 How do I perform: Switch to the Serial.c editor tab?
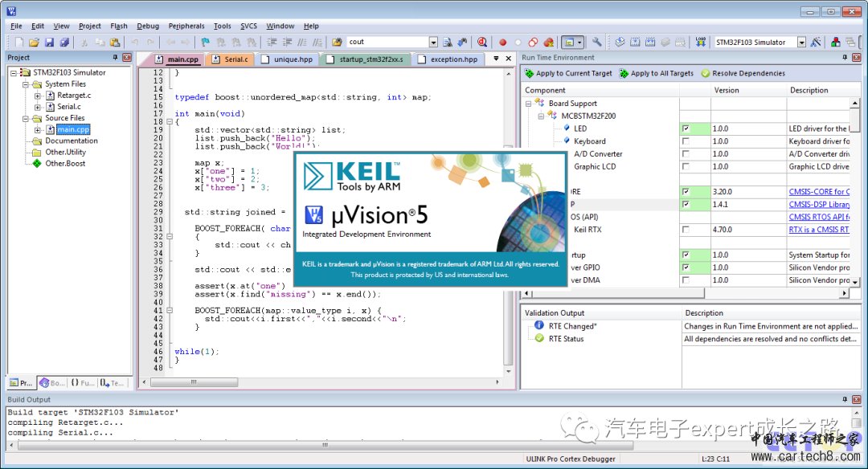point(231,59)
